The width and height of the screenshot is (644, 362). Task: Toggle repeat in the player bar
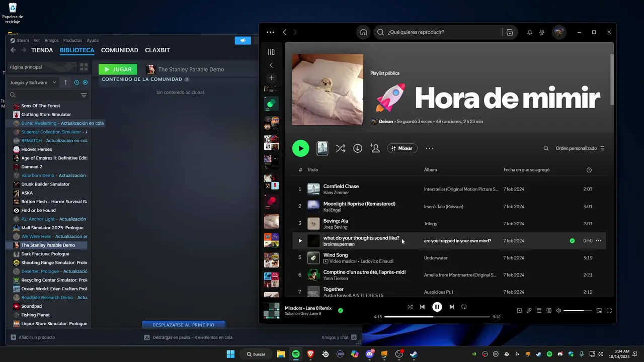pyautogui.click(x=464, y=307)
